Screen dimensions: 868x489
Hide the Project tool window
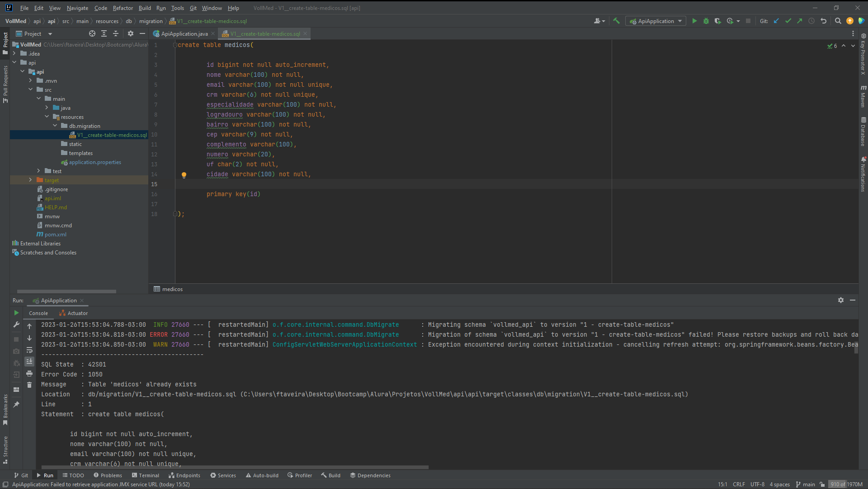click(142, 33)
